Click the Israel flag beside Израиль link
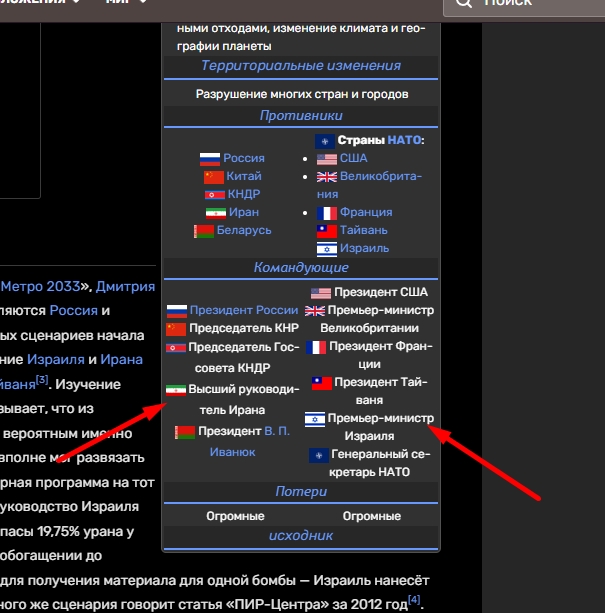The width and height of the screenshot is (605, 613). point(327,249)
